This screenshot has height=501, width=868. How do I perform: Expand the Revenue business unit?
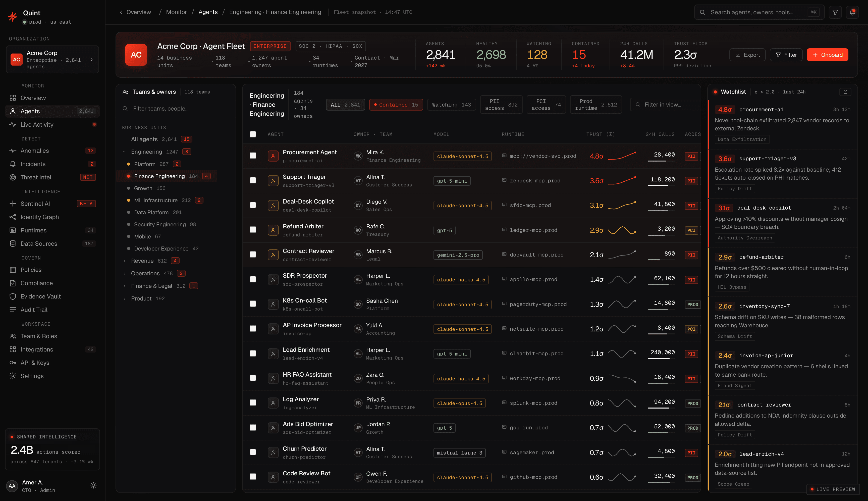coord(125,261)
